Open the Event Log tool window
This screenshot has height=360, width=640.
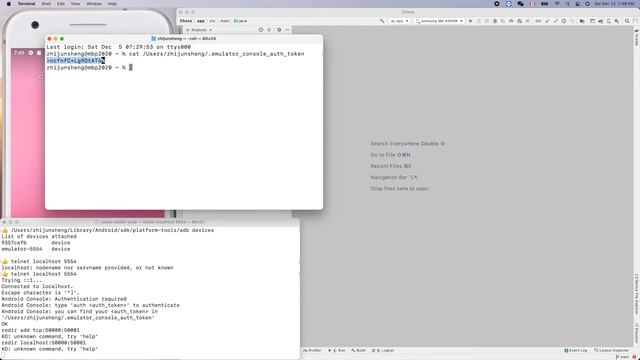[x=576, y=350]
